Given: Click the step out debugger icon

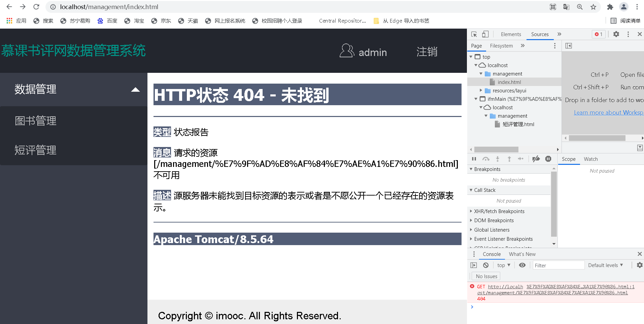Looking at the screenshot, I should point(509,159).
